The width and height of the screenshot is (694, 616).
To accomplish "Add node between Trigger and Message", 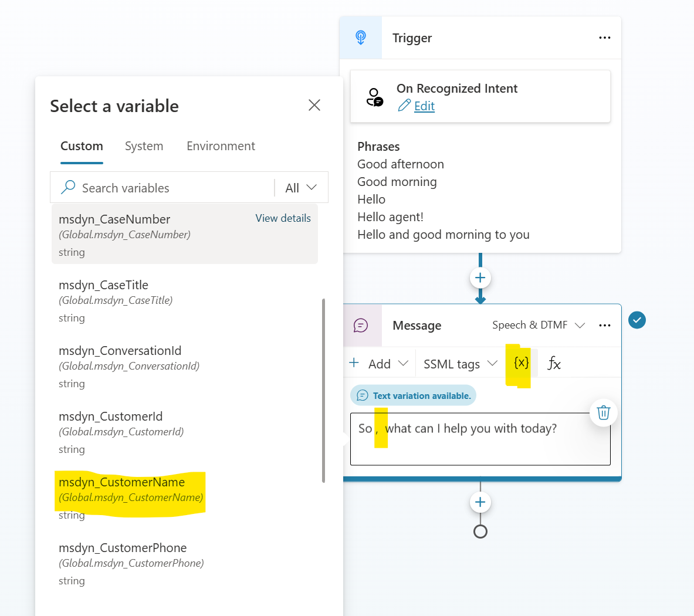I will [x=480, y=278].
